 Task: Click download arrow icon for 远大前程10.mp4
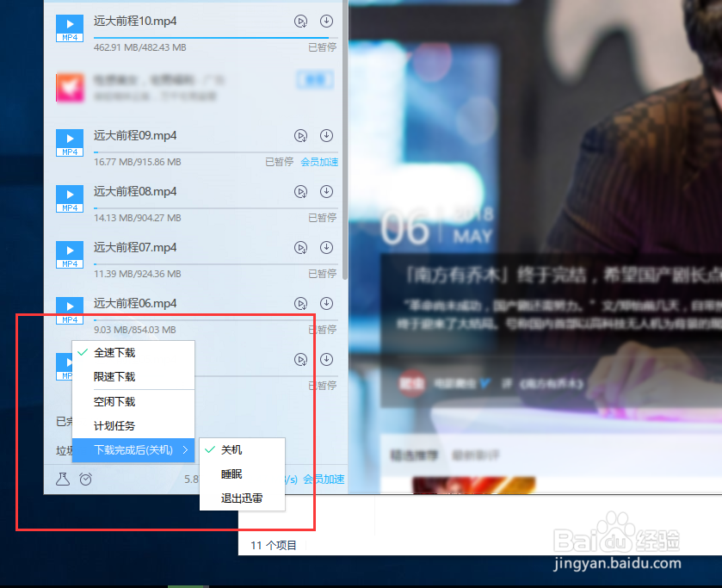(326, 21)
